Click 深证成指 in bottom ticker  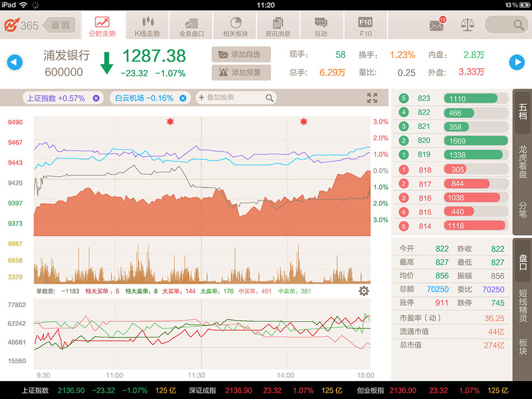coord(203,391)
